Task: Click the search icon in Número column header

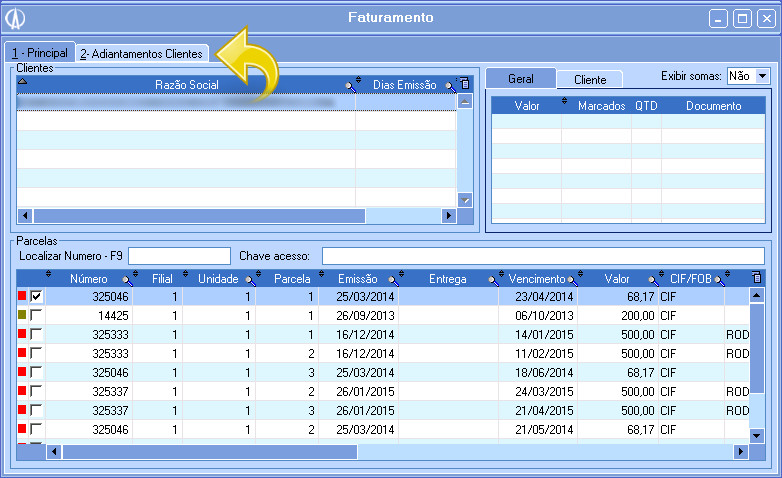Action: tap(127, 280)
